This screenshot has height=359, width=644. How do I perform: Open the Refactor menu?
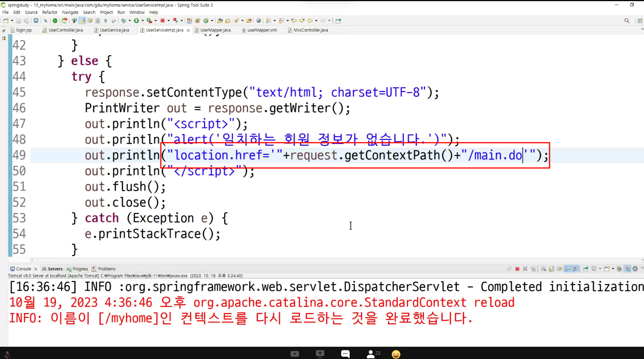[x=50, y=12]
